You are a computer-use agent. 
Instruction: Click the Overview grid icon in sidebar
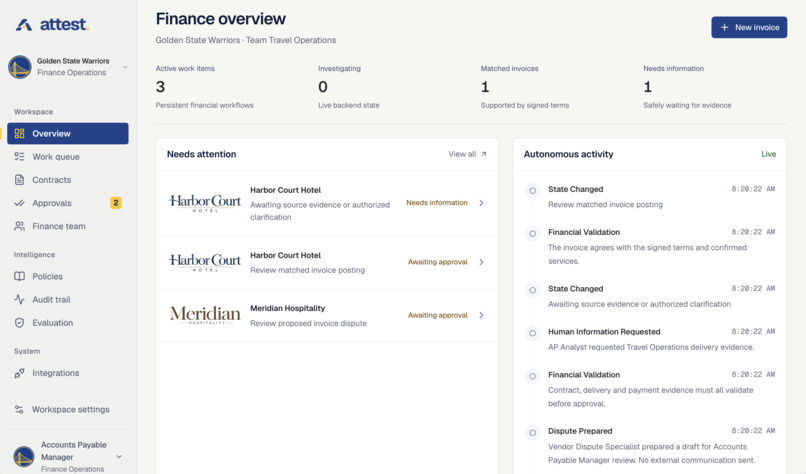[x=20, y=134]
